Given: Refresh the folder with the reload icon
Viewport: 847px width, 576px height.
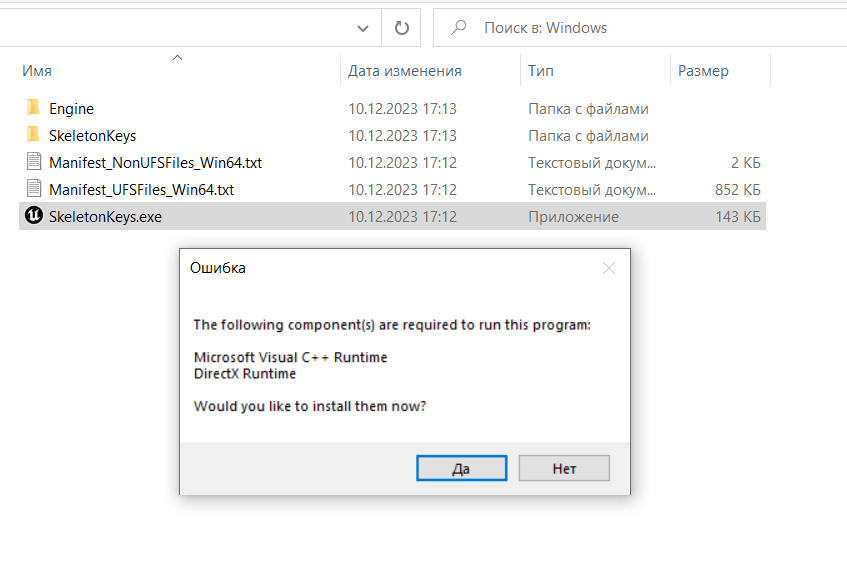Looking at the screenshot, I should click(x=401, y=28).
